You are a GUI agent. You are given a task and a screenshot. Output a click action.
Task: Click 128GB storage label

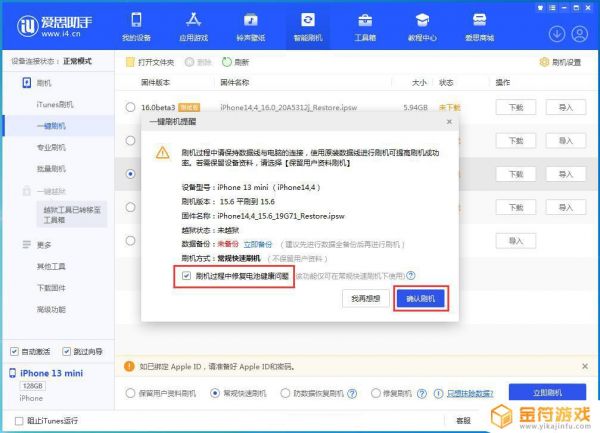pos(33,386)
